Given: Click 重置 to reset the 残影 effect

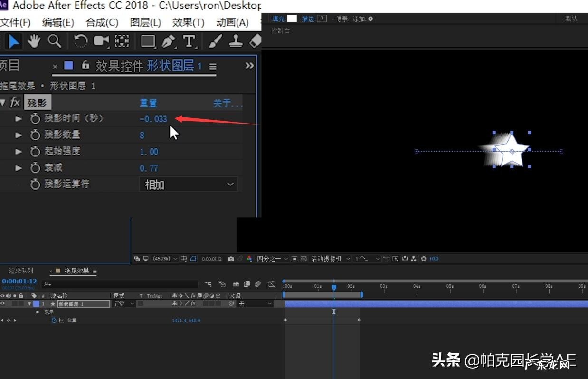Looking at the screenshot, I should 149,102.
